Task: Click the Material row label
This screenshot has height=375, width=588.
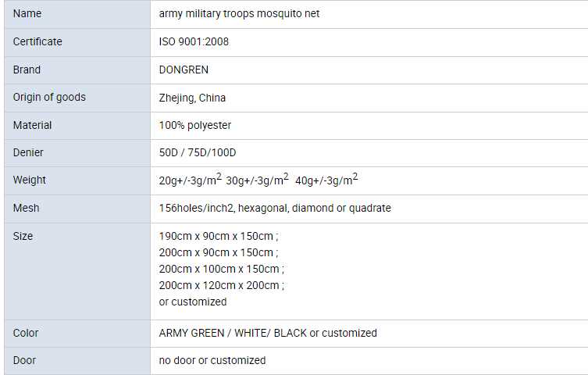Action: tap(33, 125)
